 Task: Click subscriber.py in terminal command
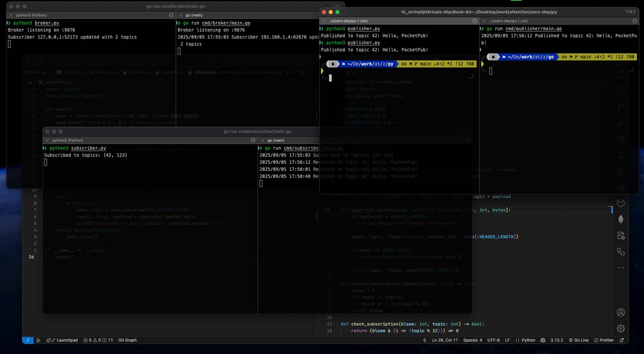pos(89,148)
